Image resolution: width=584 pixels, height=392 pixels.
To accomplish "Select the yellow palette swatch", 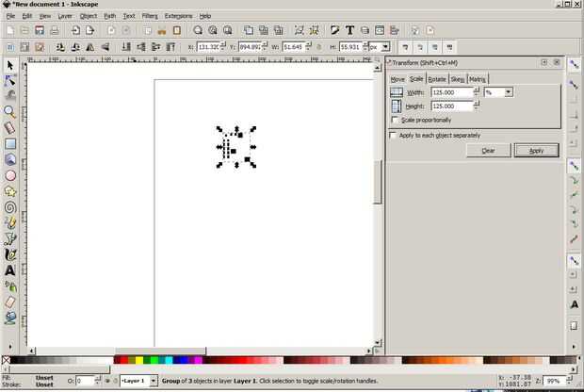I will (139, 360).
